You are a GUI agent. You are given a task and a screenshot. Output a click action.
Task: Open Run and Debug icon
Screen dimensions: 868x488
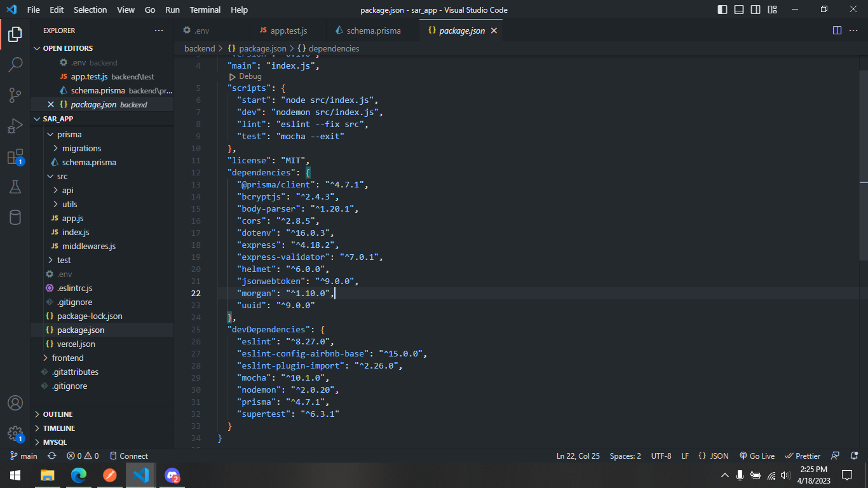[x=15, y=125]
